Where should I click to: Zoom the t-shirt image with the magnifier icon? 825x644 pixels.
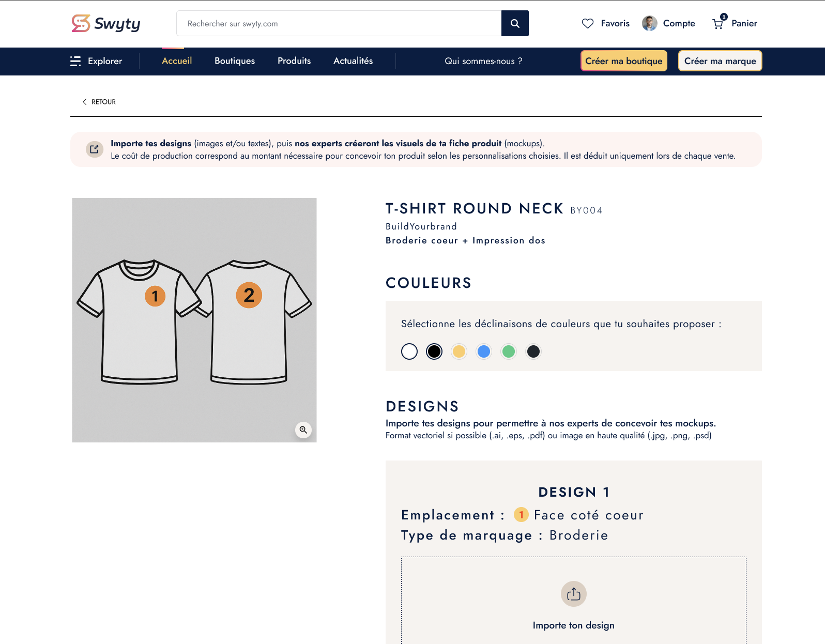pyautogui.click(x=303, y=430)
